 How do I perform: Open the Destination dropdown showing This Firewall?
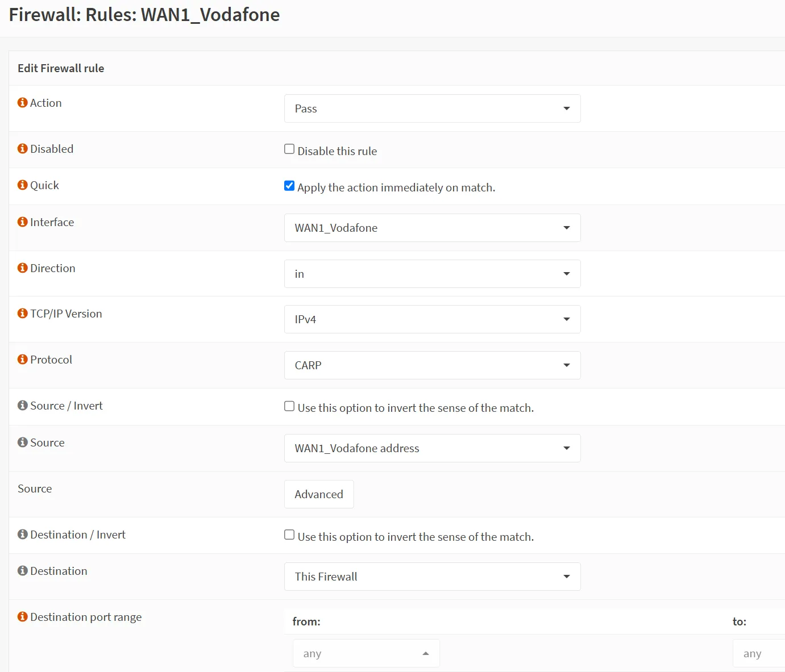(433, 577)
